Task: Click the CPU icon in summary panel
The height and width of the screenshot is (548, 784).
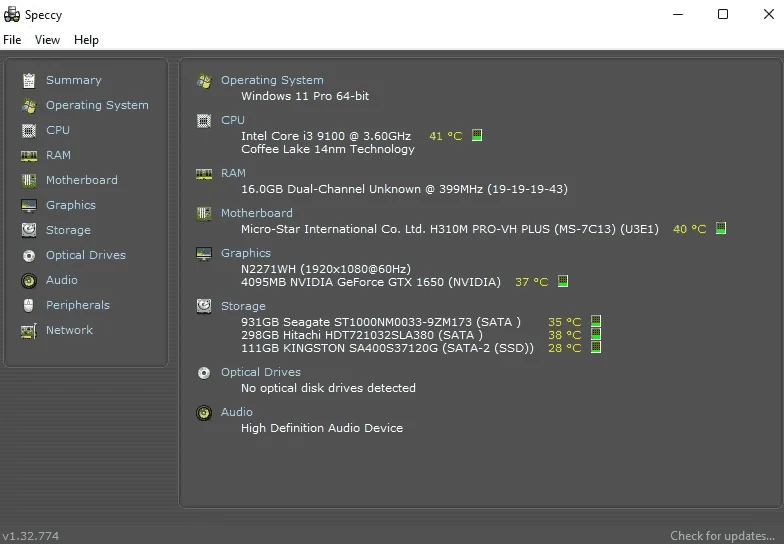Action: point(204,120)
